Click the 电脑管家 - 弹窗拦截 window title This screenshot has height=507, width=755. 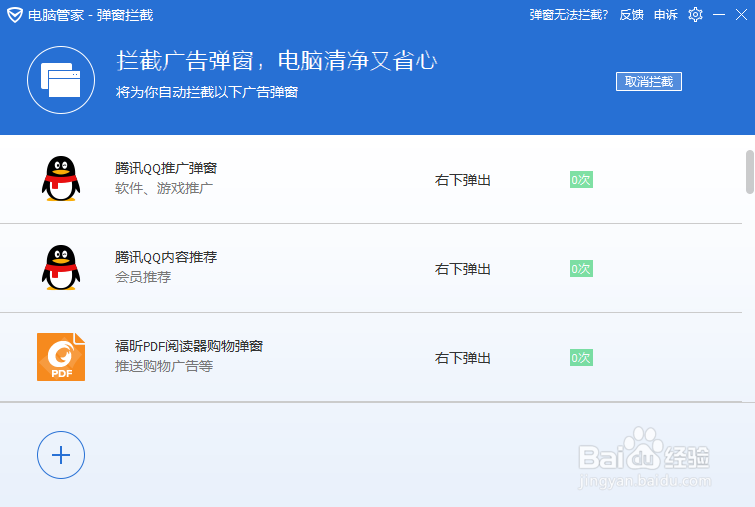(91, 15)
